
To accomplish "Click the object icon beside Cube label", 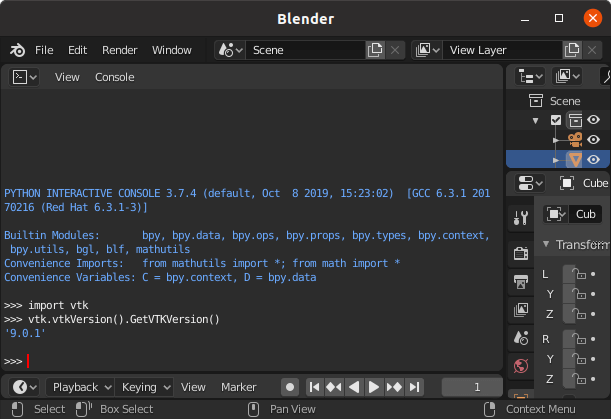I will tap(567, 183).
